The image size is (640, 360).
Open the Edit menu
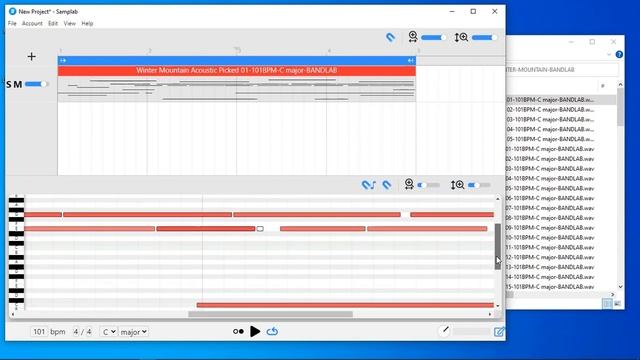tap(53, 23)
